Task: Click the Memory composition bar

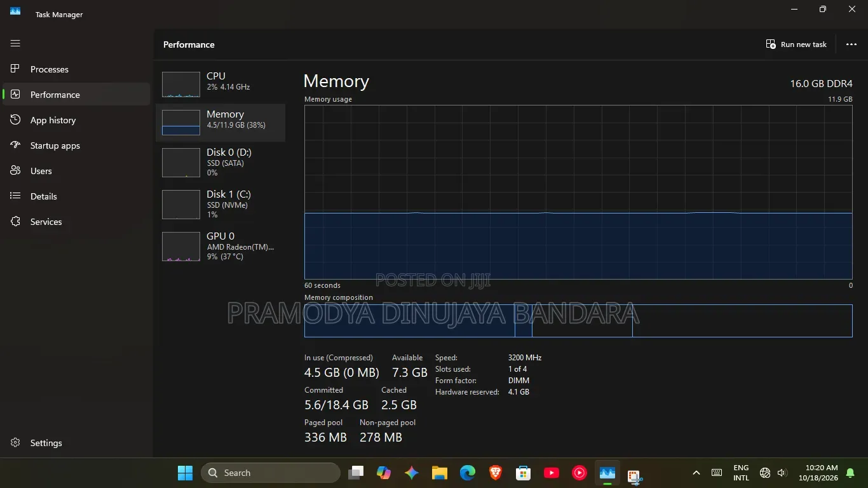Action: [578, 321]
